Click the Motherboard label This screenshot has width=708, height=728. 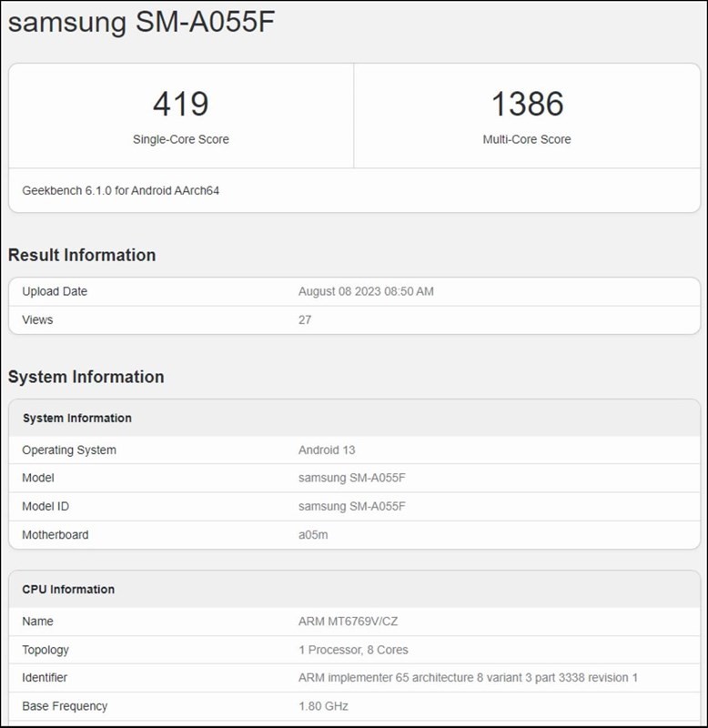point(56,534)
